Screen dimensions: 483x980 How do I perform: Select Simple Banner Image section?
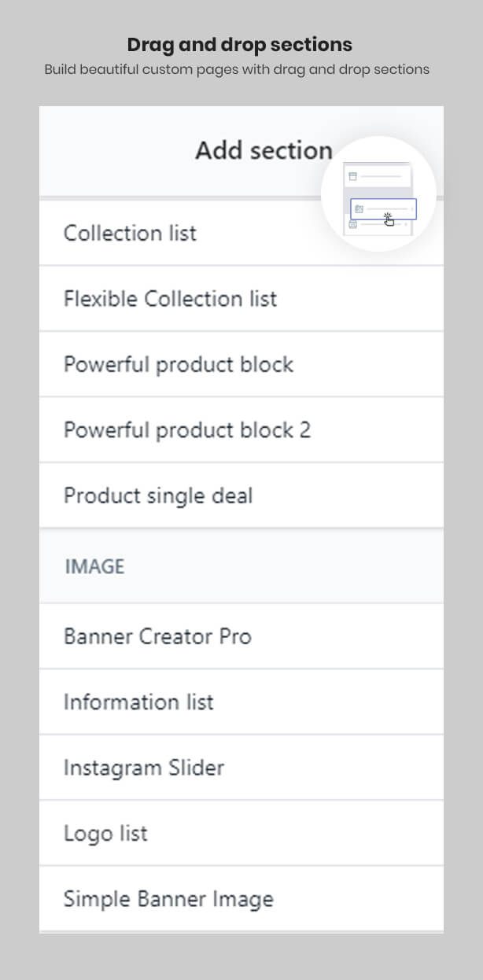pos(241,899)
